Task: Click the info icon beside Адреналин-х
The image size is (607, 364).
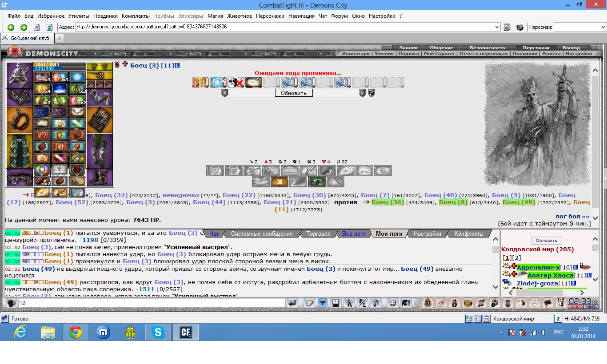Action: click(575, 267)
